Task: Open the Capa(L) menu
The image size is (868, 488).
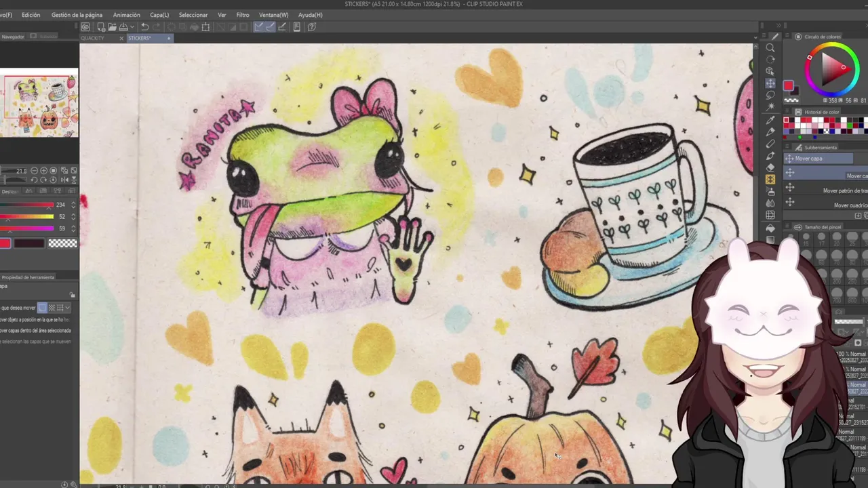Action: 159,15
